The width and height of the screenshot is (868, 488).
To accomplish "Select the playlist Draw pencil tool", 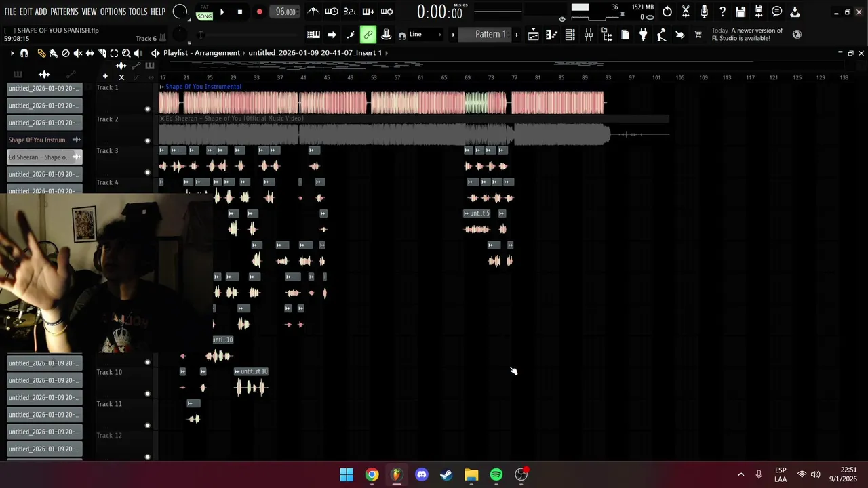I will point(41,53).
